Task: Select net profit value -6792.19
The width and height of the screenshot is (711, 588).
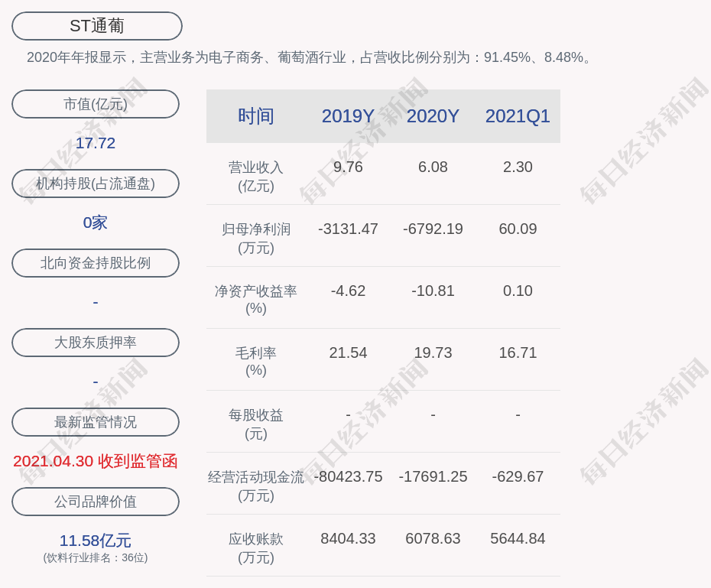Action: point(433,229)
